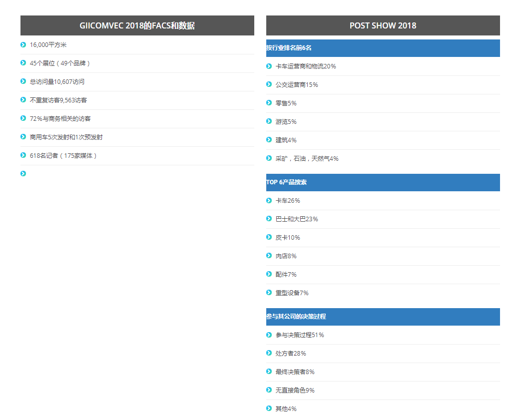Click the 参与其公司的决策过程 section bar
The image size is (528, 420).
coord(383,317)
